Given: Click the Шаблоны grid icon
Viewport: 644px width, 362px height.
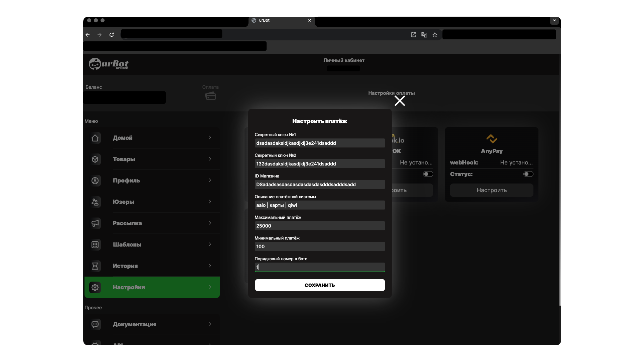Looking at the screenshot, I should tap(95, 245).
